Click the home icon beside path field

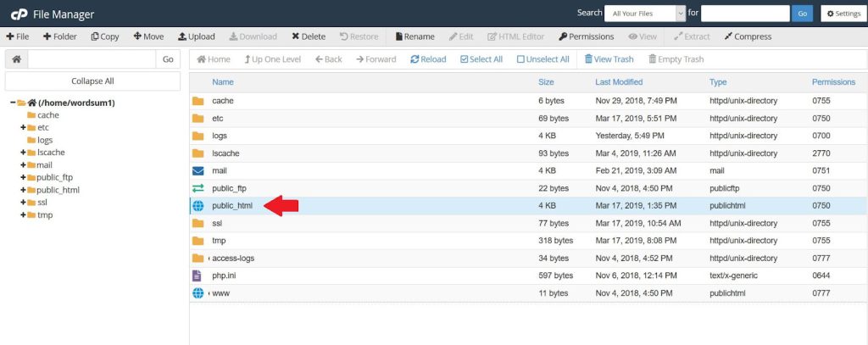16,59
